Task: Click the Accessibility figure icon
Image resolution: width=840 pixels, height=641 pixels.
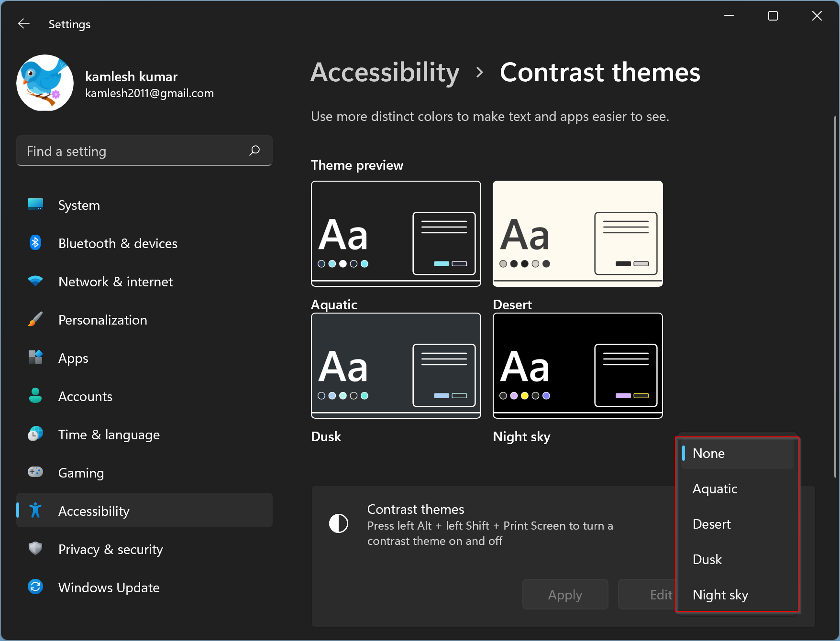Action: (35, 511)
